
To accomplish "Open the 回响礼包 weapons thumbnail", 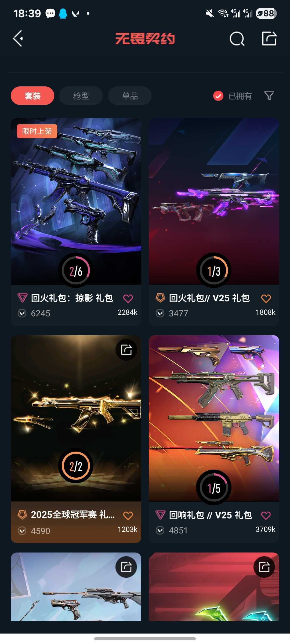I will pos(214,418).
